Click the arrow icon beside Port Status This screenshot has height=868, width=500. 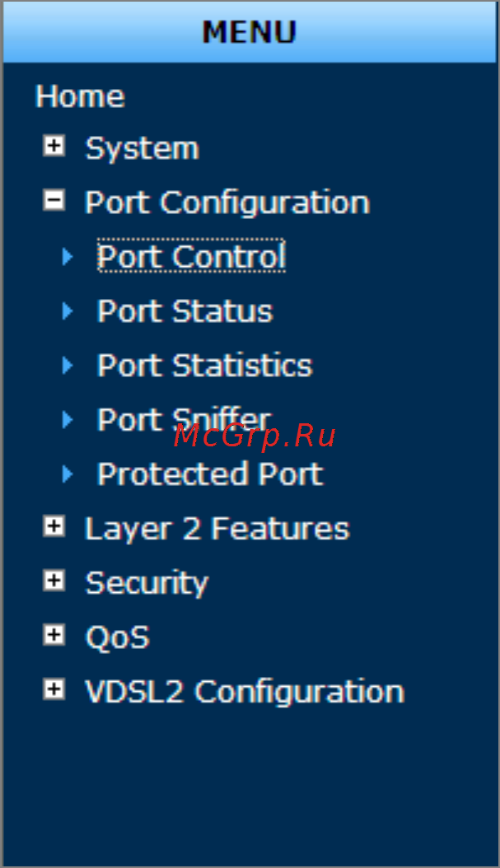(x=68, y=310)
